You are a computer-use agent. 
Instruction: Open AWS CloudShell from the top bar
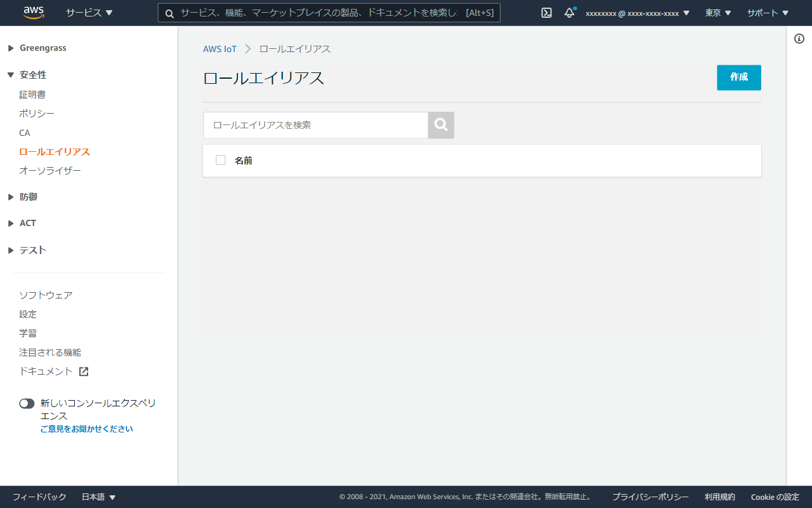coord(546,12)
